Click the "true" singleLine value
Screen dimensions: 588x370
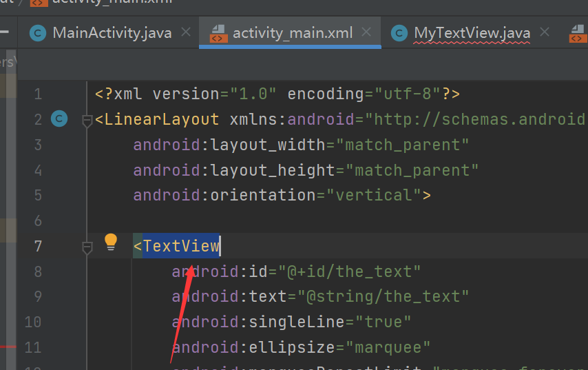coord(383,322)
